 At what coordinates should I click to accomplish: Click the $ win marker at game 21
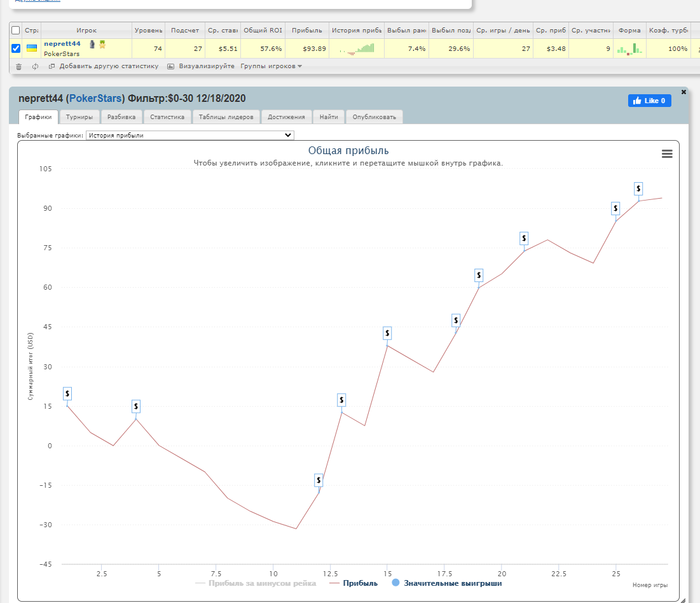tap(524, 238)
